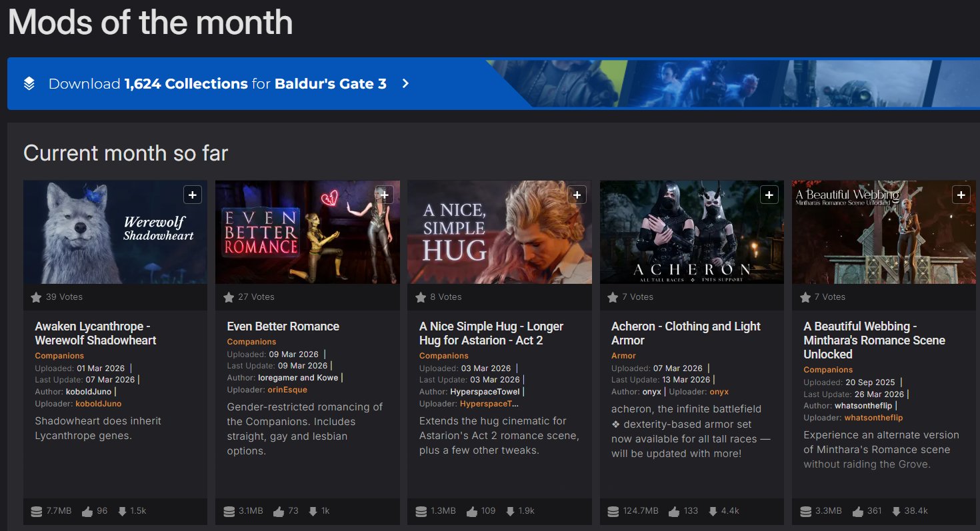Open the A Nice Simple Hug thumbnail image
Image resolution: width=980 pixels, height=531 pixels.
(x=499, y=232)
